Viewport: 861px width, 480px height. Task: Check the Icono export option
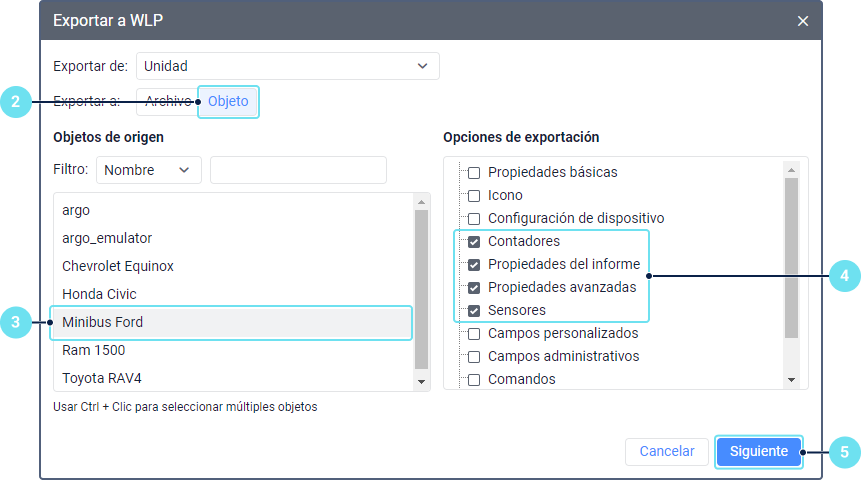click(474, 195)
